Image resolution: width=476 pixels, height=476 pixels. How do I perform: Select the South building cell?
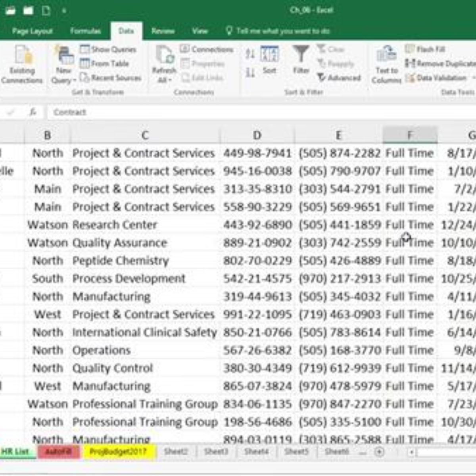pos(47,278)
